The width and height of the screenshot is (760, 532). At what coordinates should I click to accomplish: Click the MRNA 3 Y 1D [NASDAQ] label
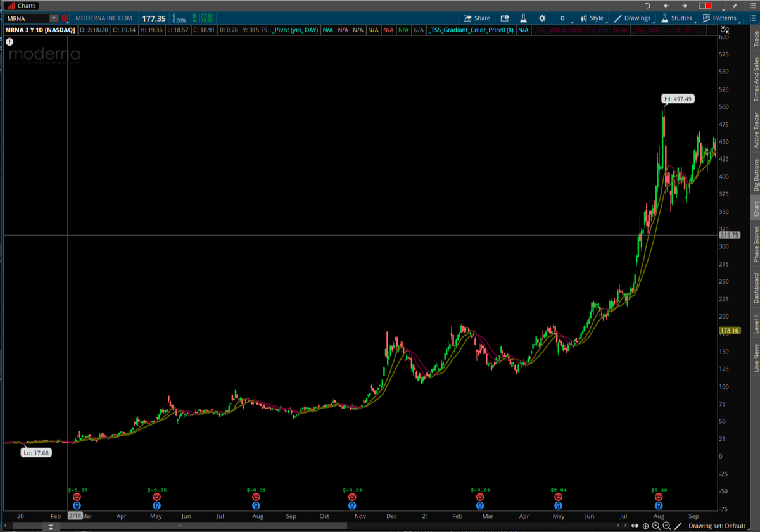pyautogui.click(x=41, y=30)
